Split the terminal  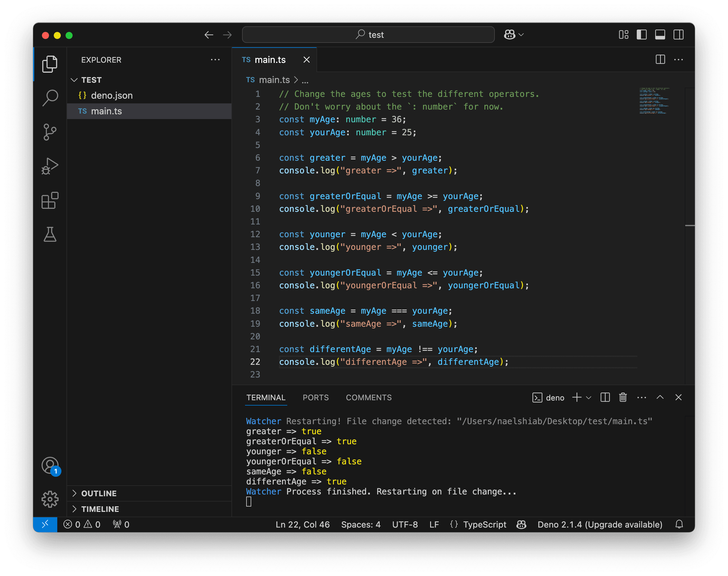(x=605, y=397)
